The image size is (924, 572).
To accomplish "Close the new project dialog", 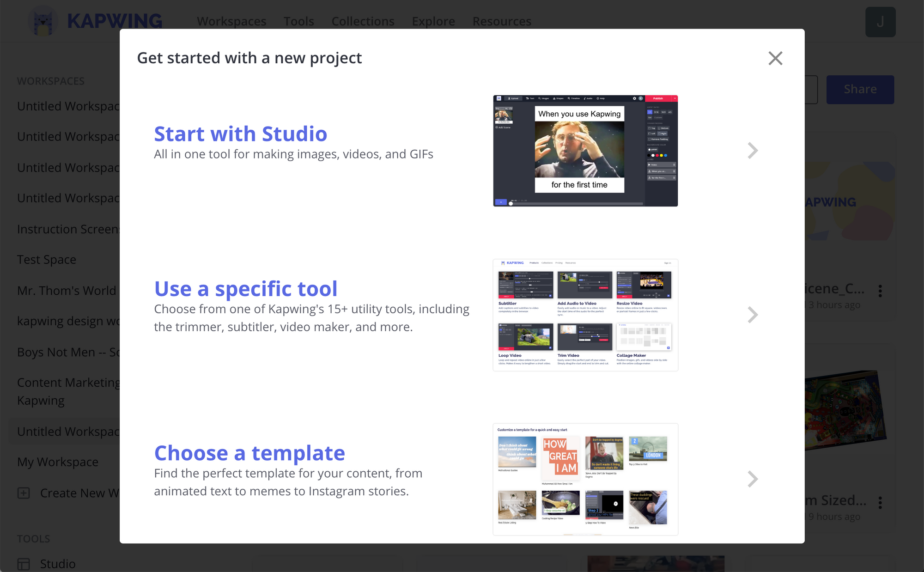I will point(775,58).
